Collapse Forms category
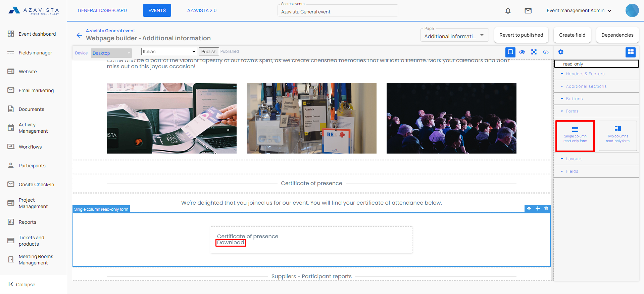 [596, 111]
